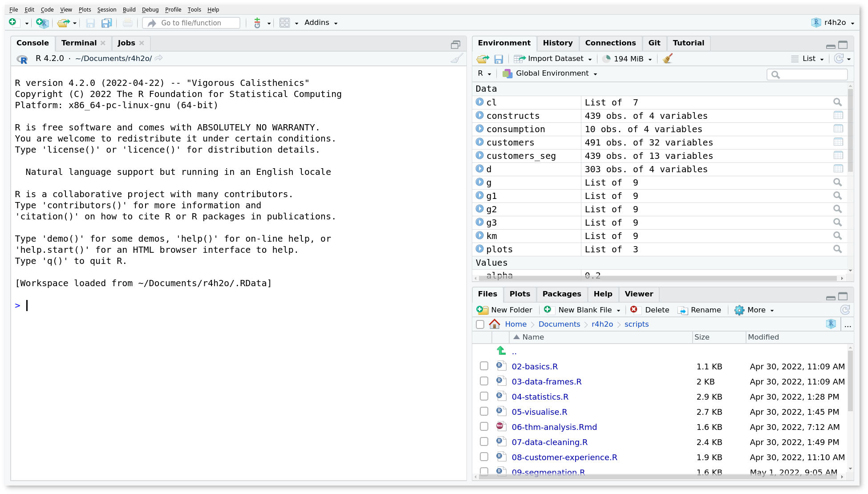Maximize the console pane icon
Screen dimensions: 868x494
pos(455,45)
